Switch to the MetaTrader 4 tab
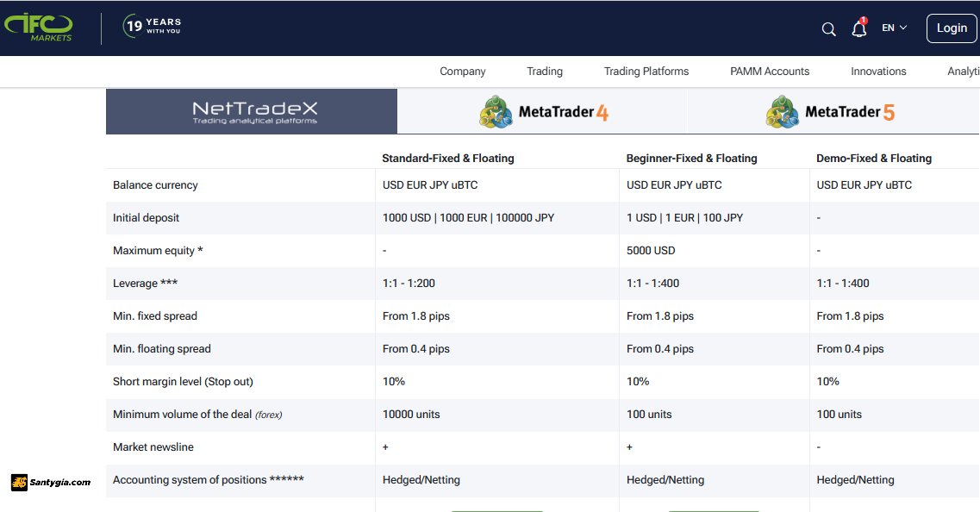980x512 pixels. click(542, 111)
